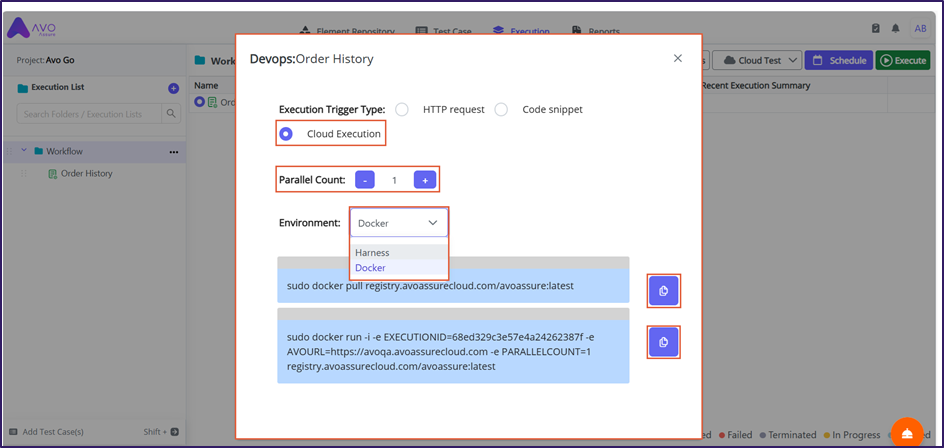Click the orange help bell icon

[x=906, y=432]
